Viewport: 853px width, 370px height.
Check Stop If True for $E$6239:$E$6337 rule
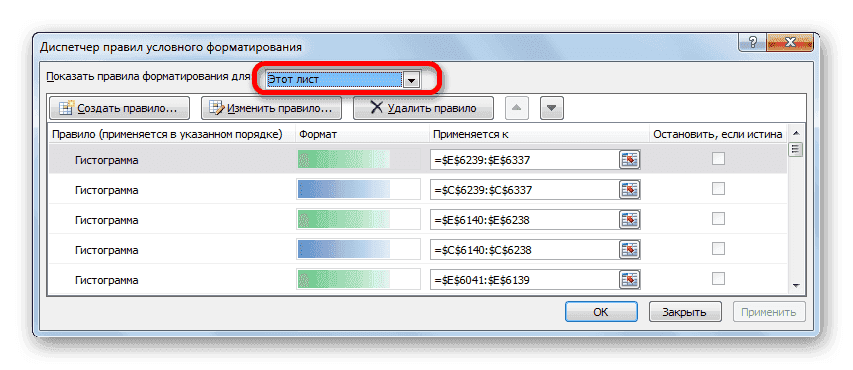pyautogui.click(x=719, y=159)
